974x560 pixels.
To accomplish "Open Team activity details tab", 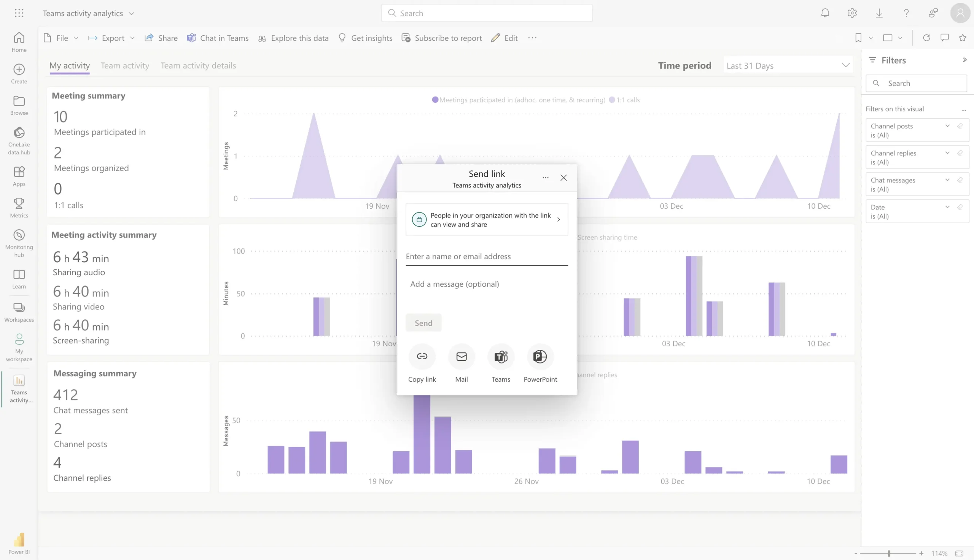I will click(x=198, y=65).
